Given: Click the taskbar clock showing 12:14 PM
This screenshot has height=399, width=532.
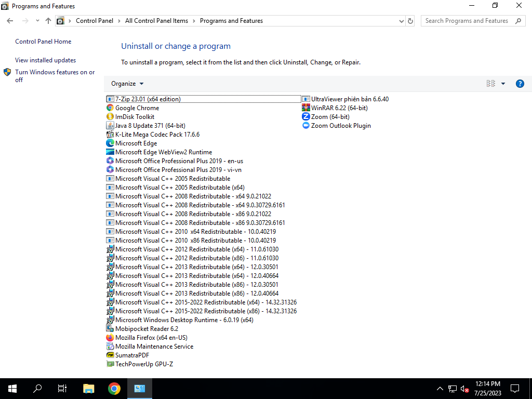Looking at the screenshot, I should click(x=487, y=389).
